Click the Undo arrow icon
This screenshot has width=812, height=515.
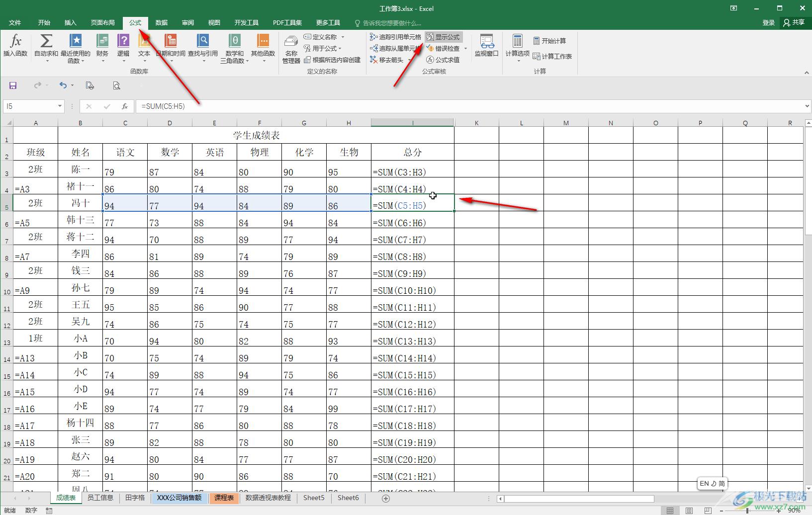tap(63, 86)
